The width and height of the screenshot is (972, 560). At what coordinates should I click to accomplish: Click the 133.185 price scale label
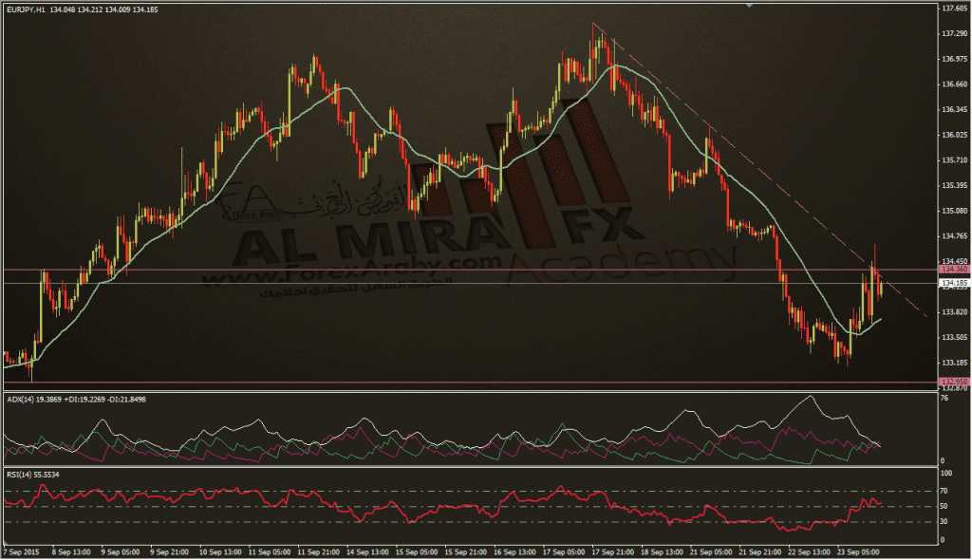pyautogui.click(x=955, y=363)
